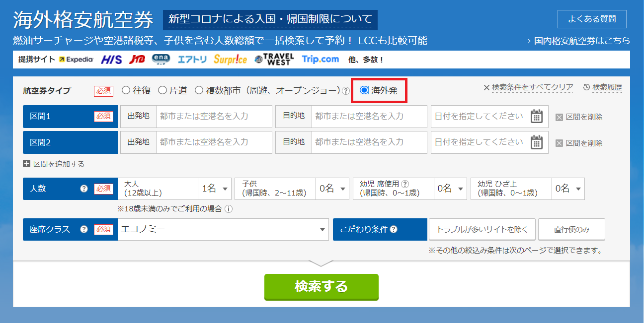This screenshot has height=323, width=644.
Task: Click help icon beside こだわり条件
Action: click(394, 229)
